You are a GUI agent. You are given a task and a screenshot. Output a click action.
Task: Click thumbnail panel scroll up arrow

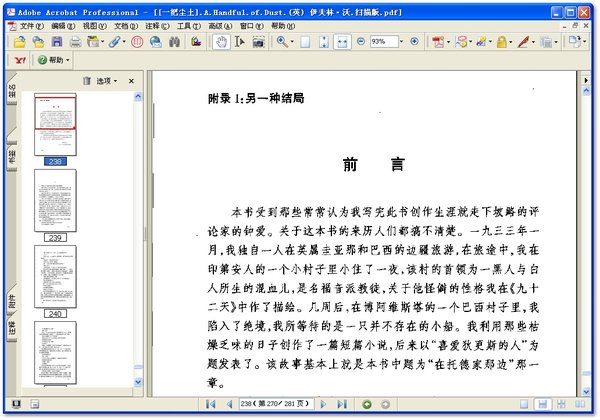(138, 97)
